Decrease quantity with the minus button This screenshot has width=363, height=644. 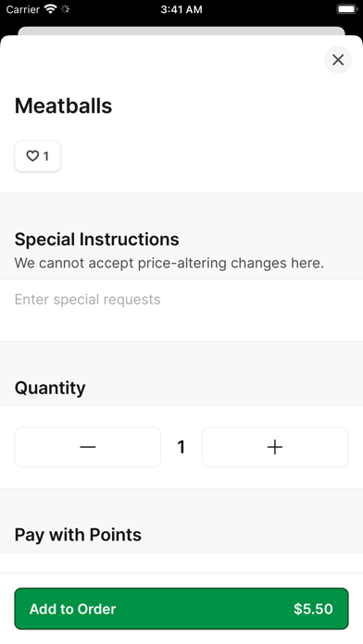88,447
